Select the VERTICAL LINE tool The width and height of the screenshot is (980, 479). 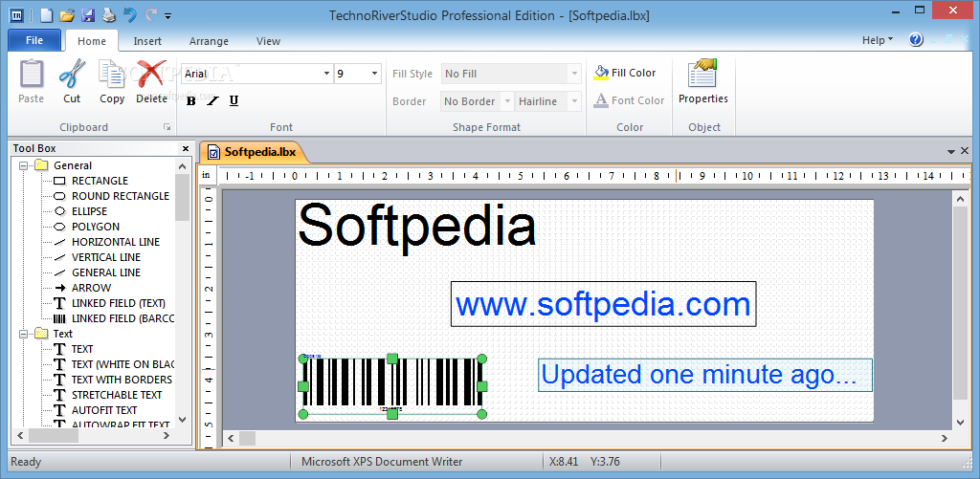(x=97, y=257)
